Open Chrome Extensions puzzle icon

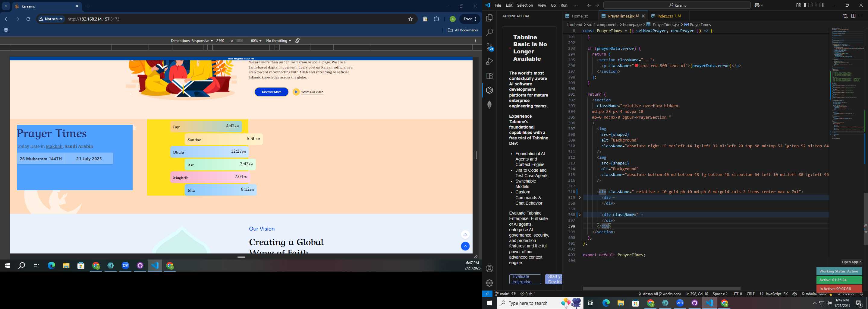point(437,19)
